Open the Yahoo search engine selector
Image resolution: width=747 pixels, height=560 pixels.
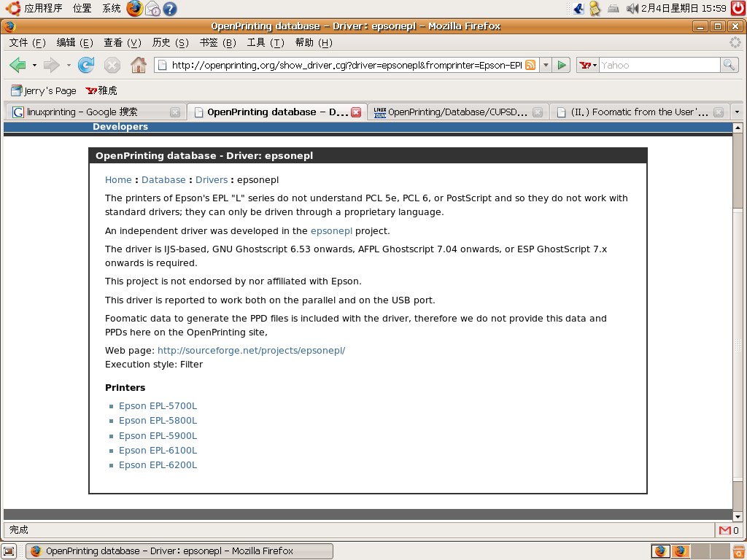[588, 65]
